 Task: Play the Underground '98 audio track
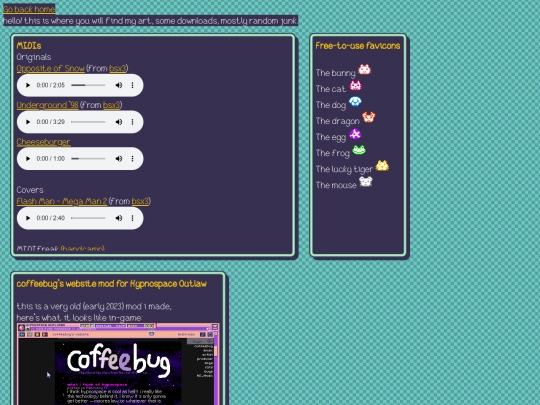coord(28,122)
